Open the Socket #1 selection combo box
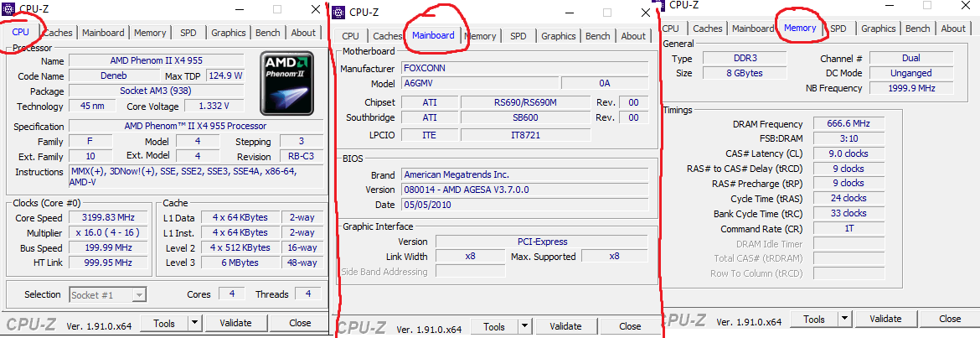The image size is (980, 338). tap(108, 294)
